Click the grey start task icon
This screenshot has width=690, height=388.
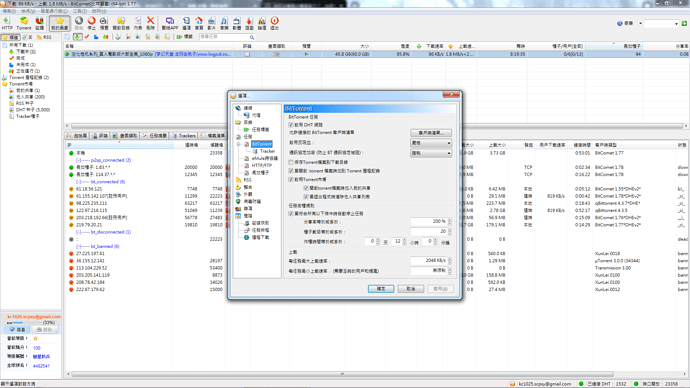[x=79, y=23]
